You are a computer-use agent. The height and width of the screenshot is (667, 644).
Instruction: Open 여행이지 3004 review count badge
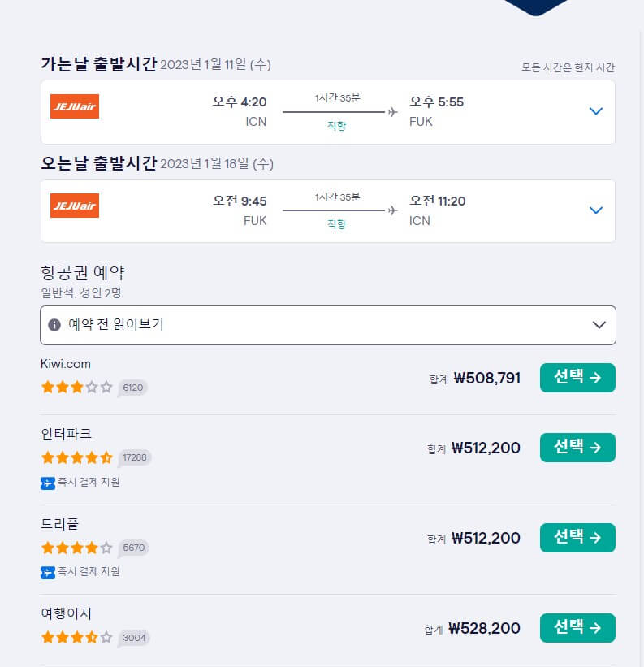[x=134, y=638]
